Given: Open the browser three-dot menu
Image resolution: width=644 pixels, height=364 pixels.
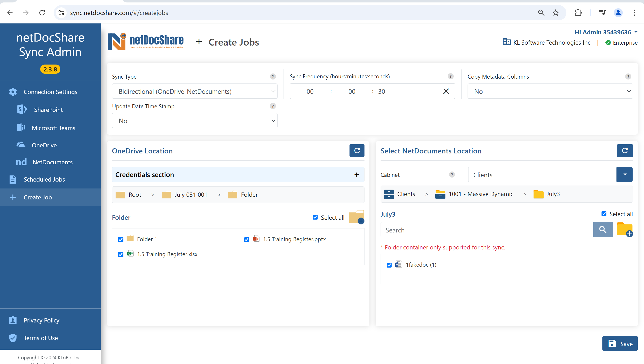Looking at the screenshot, I should (x=634, y=13).
